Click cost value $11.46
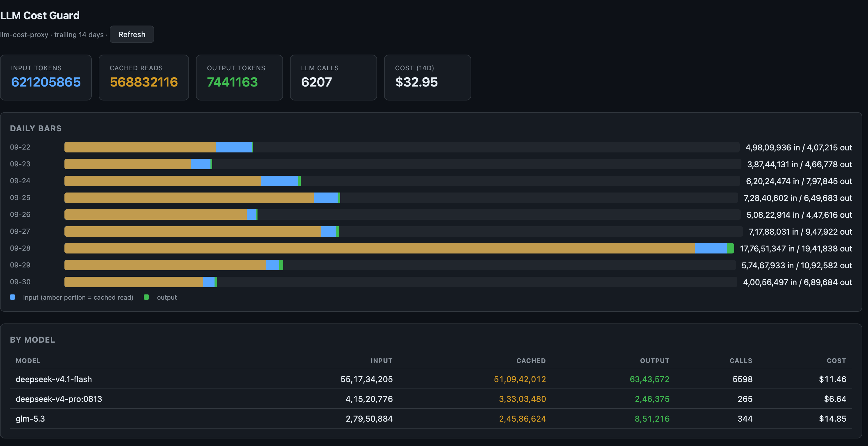Viewport: 868px width, 446px height. pos(833,379)
